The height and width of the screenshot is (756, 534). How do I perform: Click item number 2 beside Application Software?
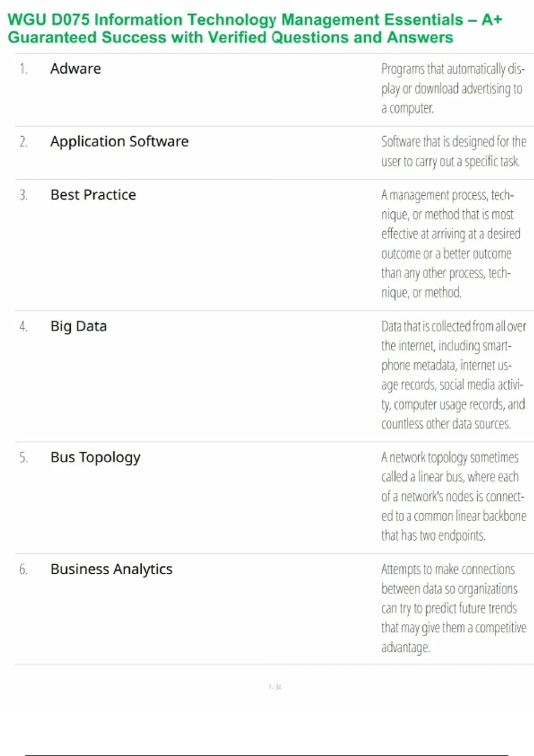[24, 142]
